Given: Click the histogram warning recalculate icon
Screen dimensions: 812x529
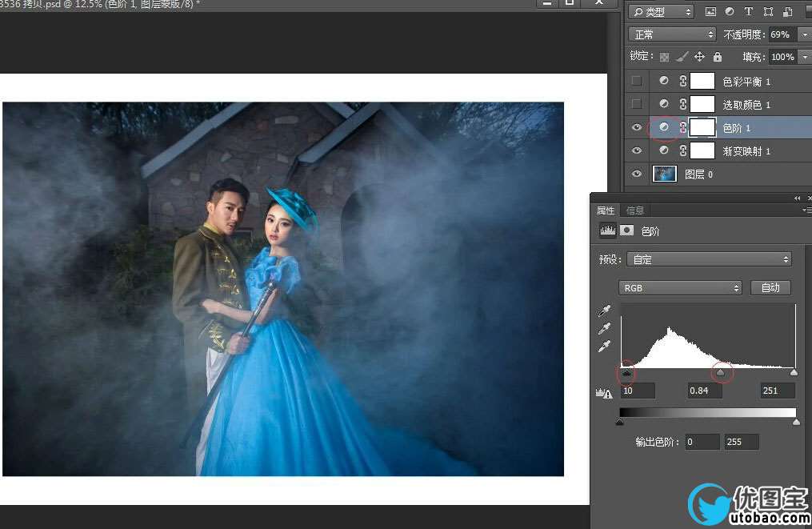Looking at the screenshot, I should (x=604, y=392).
